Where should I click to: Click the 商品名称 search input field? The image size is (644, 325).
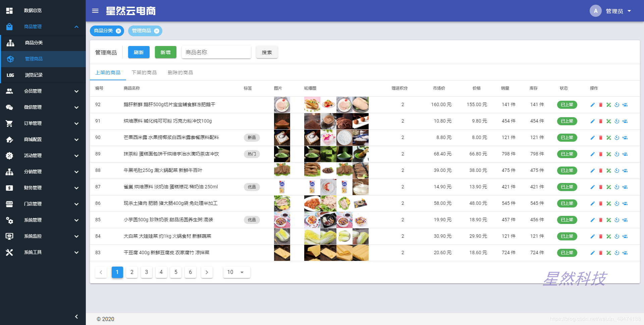pos(216,52)
